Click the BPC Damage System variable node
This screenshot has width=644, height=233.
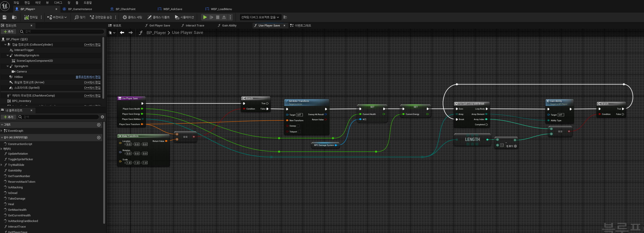click(325, 145)
